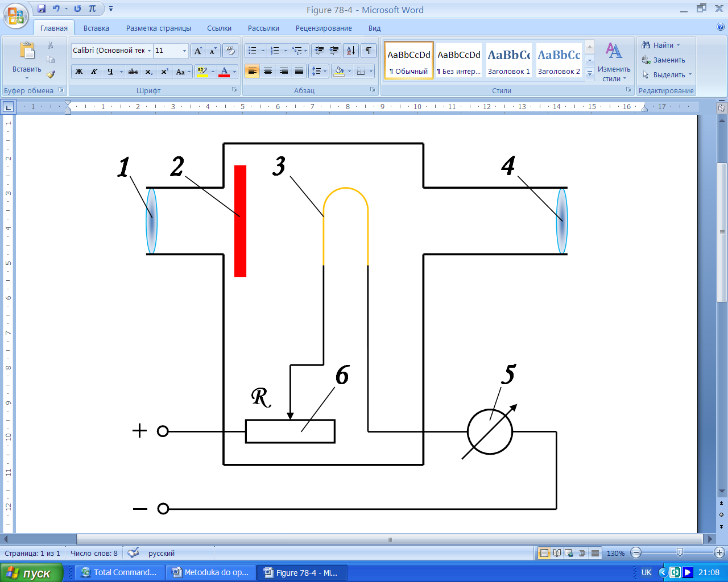Click the zoom slider handle
This screenshot has height=582, width=728.
point(680,552)
